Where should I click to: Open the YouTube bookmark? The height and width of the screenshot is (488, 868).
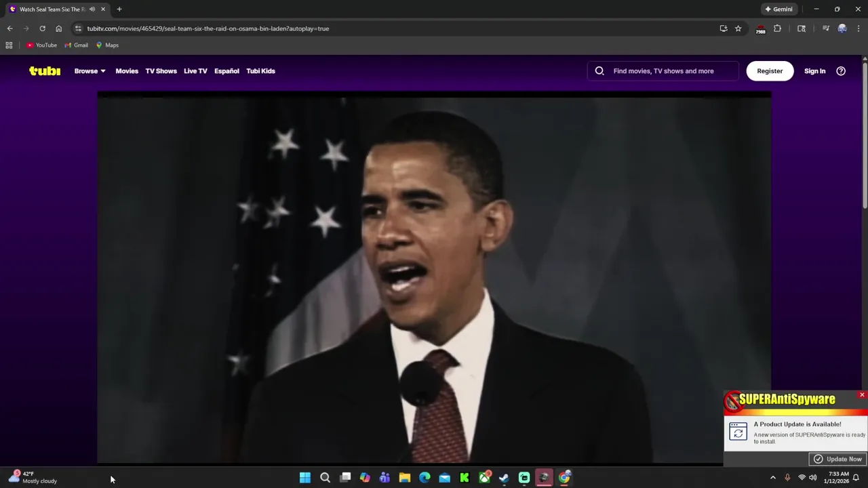coord(42,45)
